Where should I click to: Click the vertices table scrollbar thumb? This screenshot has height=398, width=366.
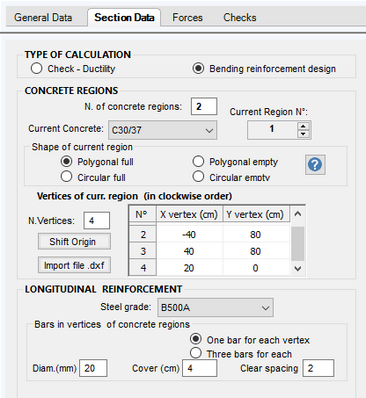(297, 243)
